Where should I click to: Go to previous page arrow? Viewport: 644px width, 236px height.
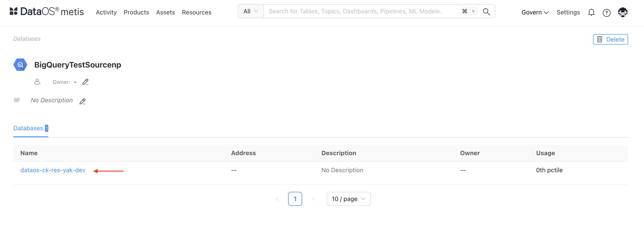point(277,199)
